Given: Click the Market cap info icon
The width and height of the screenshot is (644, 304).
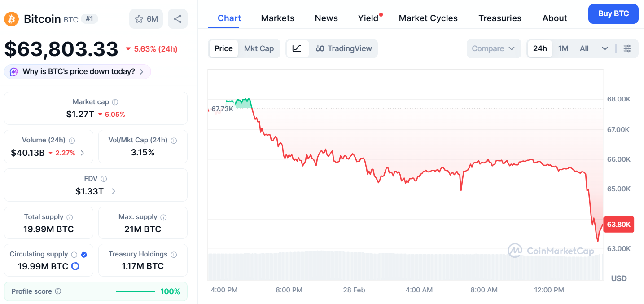Looking at the screenshot, I should pos(115,102).
